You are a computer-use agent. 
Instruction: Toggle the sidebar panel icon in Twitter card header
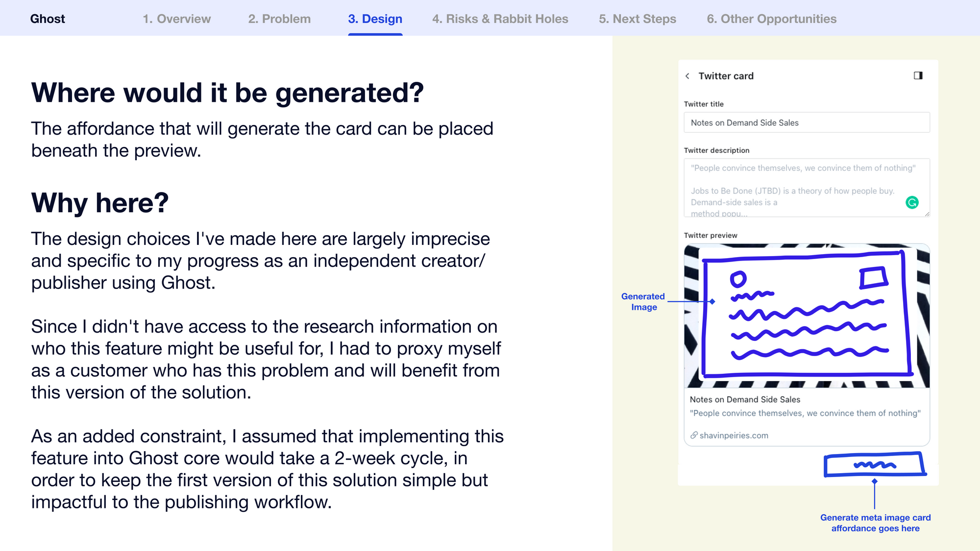pyautogui.click(x=918, y=75)
